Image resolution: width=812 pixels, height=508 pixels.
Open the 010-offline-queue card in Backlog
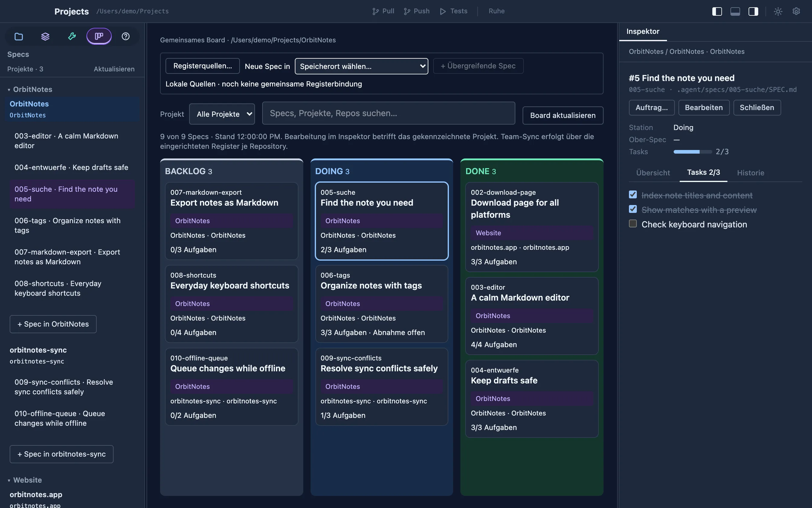[231, 386]
